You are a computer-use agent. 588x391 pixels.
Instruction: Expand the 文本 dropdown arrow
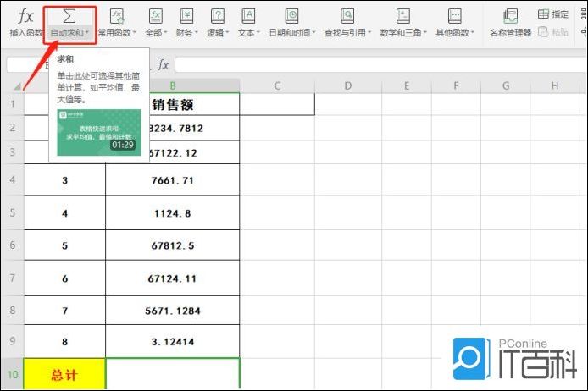coord(258,33)
